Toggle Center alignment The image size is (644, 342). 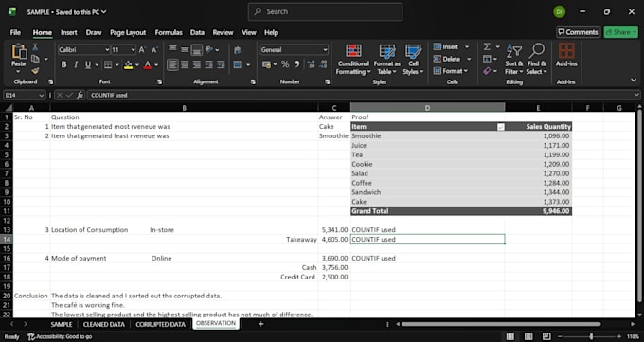[185, 64]
